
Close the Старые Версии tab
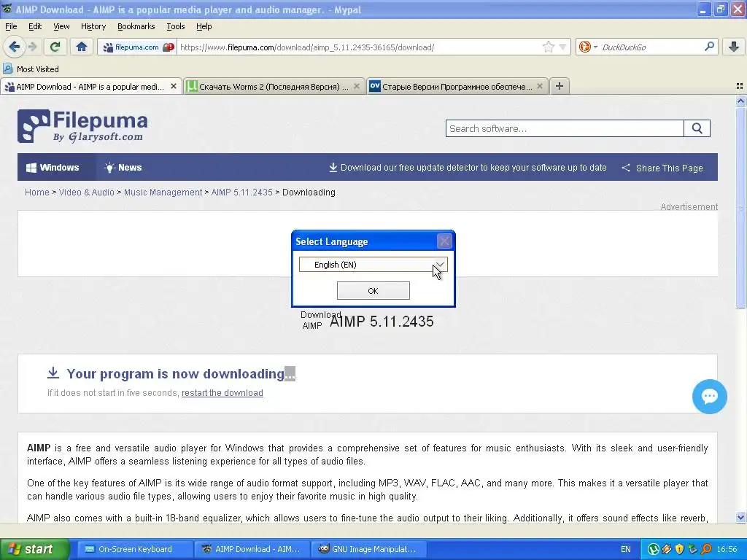(539, 86)
